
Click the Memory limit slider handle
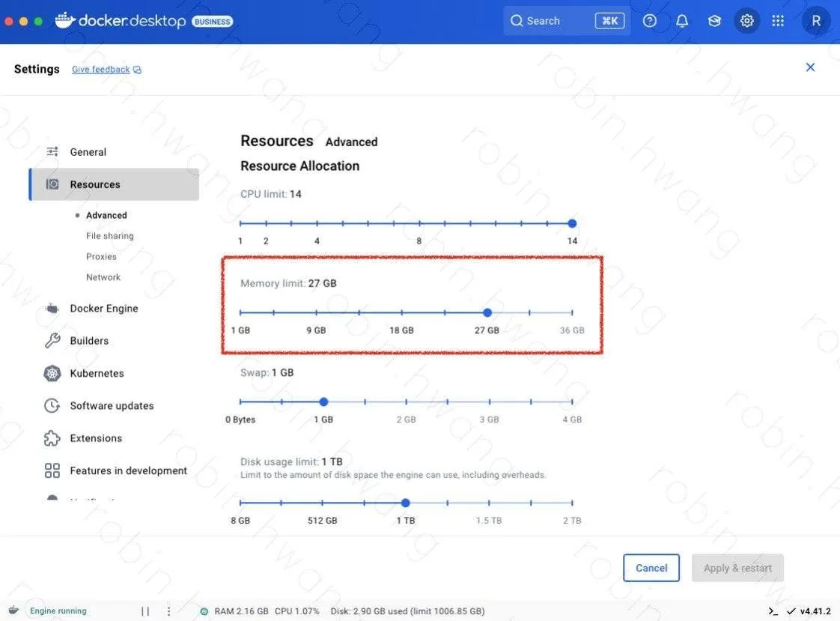coord(487,312)
